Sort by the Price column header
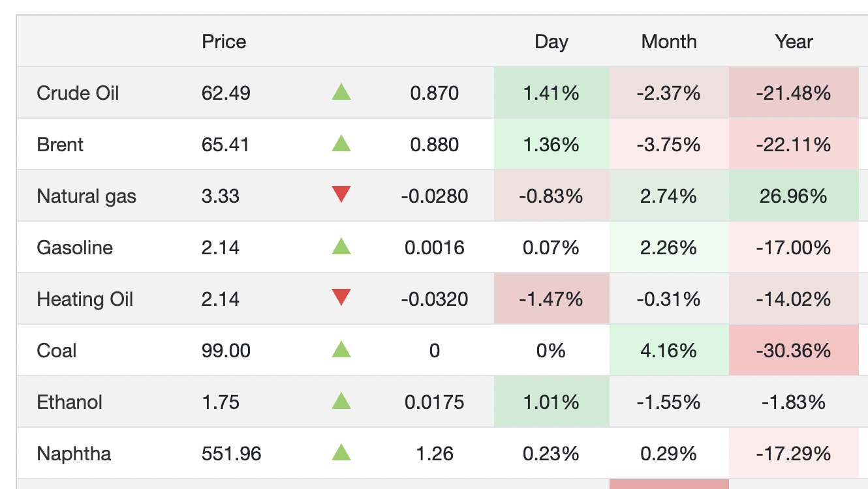868x489 pixels. 224,42
